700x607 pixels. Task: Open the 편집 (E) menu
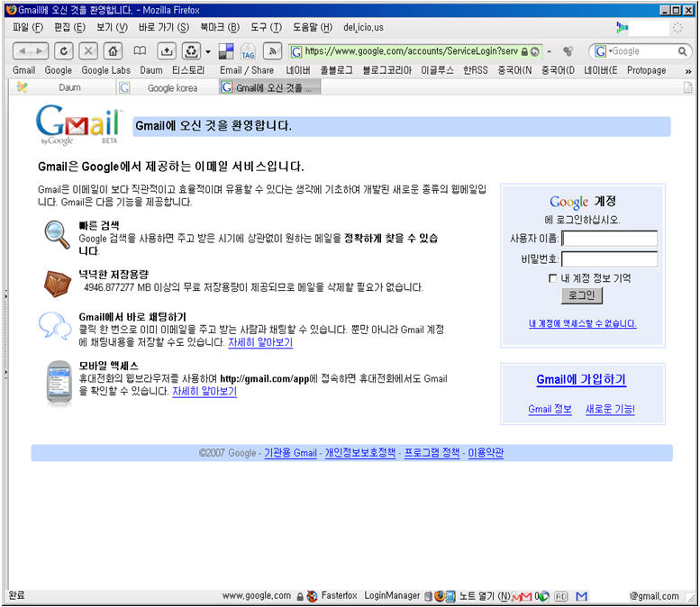(69, 27)
